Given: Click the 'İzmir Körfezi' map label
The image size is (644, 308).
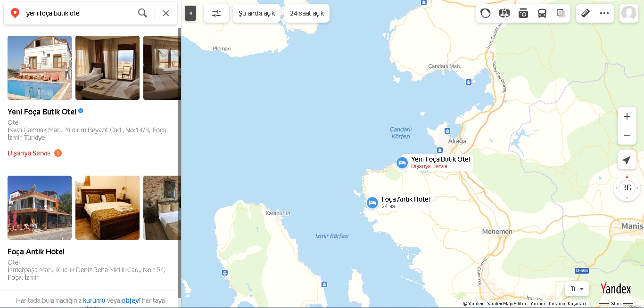Looking at the screenshot, I should [332, 236].
